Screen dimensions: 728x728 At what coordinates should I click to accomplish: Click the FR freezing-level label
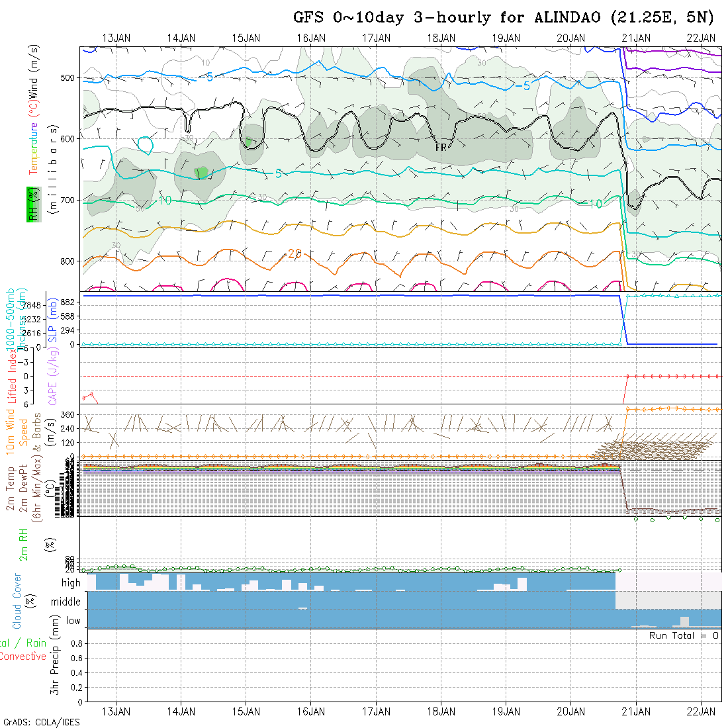click(x=441, y=148)
